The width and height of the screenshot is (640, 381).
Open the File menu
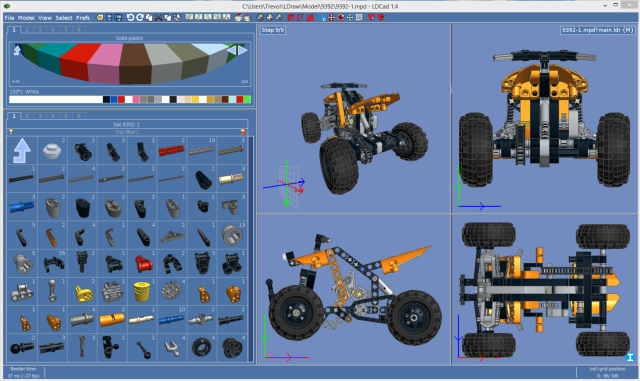(9, 18)
